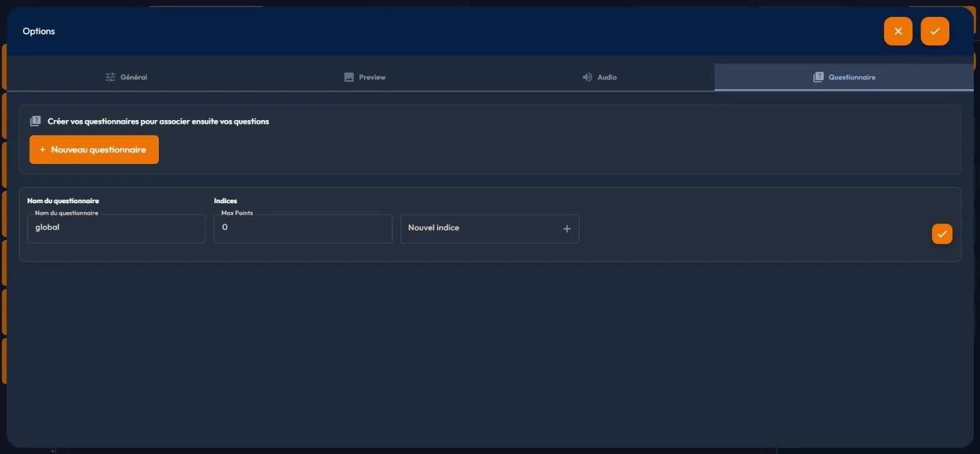Screen dimensions: 980x454
Task: Switch to the Général tab
Action: point(126,77)
